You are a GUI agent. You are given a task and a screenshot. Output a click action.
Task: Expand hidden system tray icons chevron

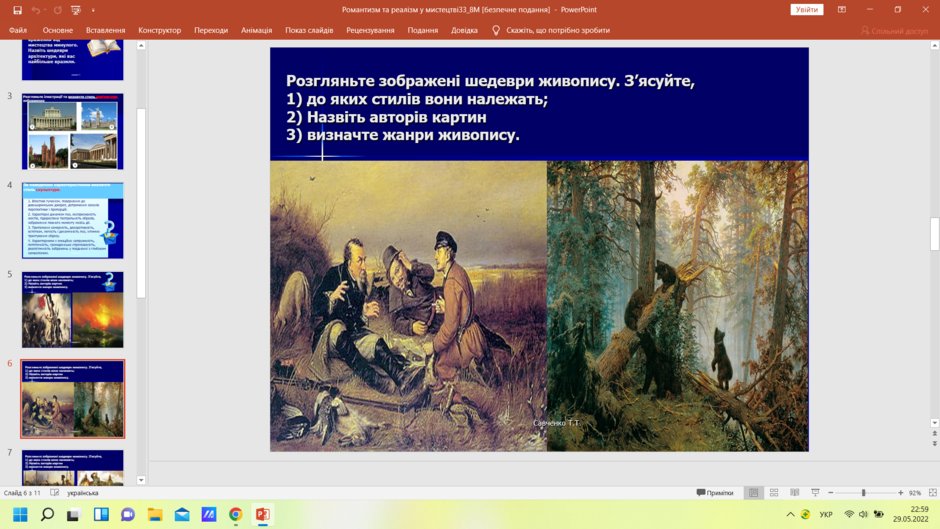click(x=790, y=515)
